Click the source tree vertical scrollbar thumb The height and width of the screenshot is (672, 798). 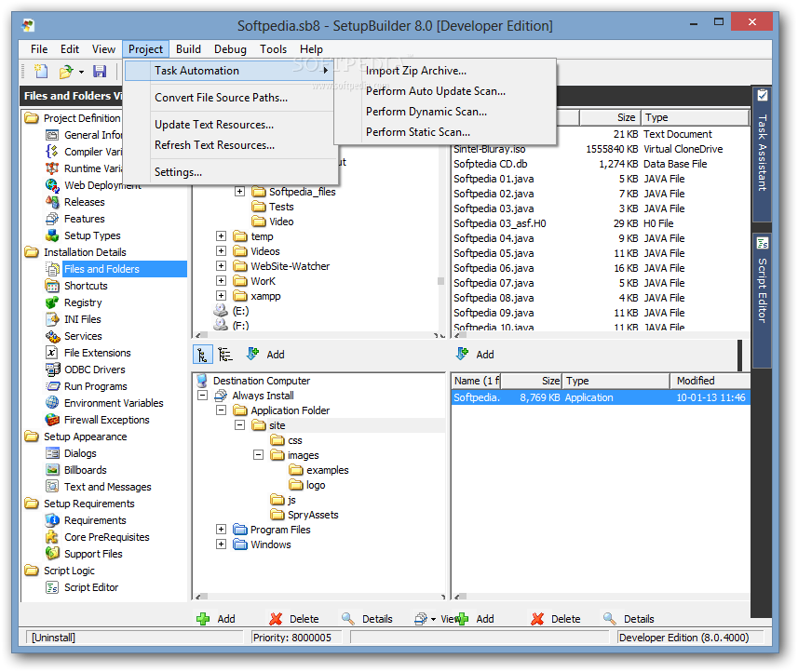point(440,281)
